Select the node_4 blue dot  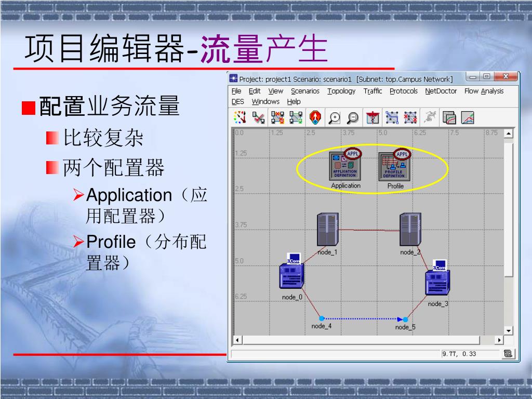coord(322,318)
